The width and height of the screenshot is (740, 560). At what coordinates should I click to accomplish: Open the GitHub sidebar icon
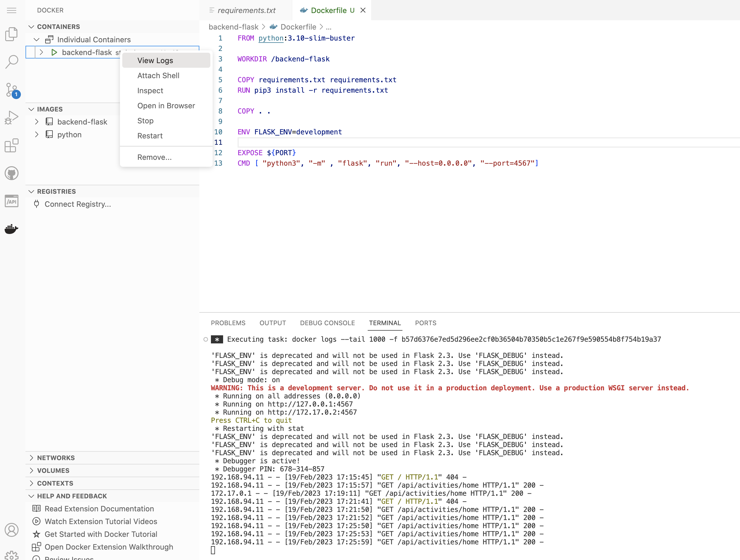point(12,173)
